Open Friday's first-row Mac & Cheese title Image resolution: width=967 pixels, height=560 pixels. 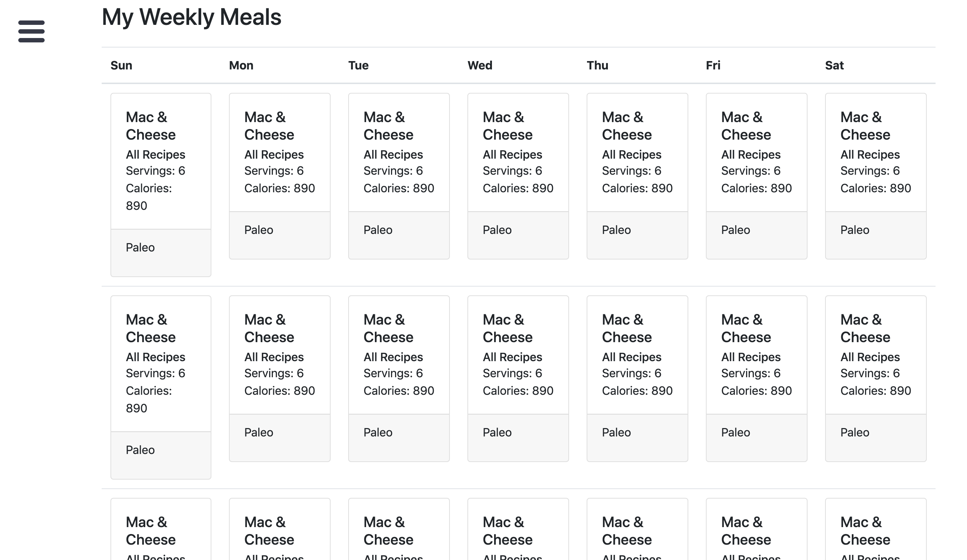click(746, 126)
